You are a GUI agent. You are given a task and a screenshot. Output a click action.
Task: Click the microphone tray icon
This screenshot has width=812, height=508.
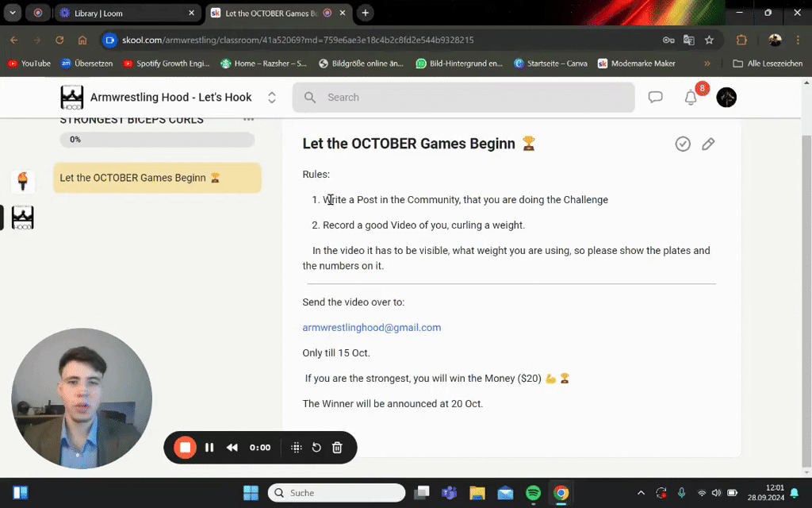pyautogui.click(x=681, y=492)
